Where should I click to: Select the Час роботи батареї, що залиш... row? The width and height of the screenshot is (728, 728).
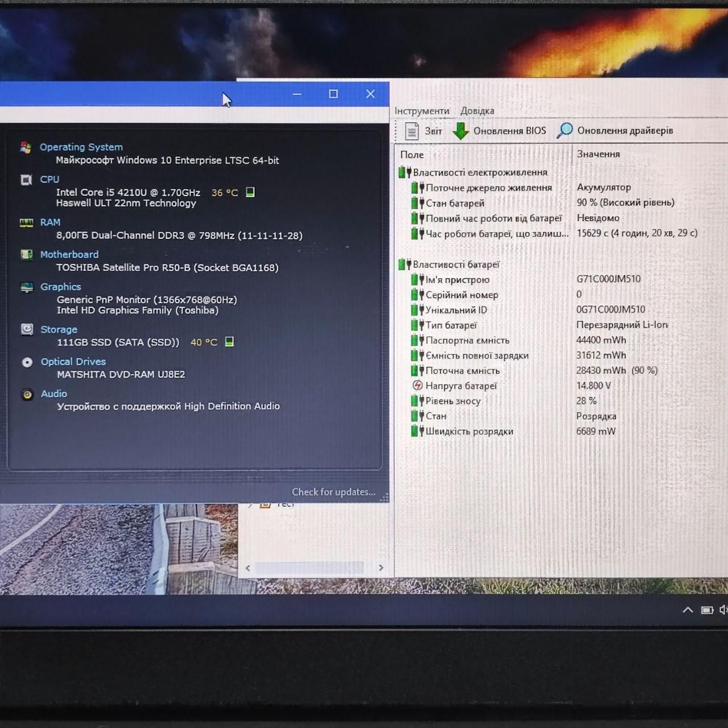point(561,233)
